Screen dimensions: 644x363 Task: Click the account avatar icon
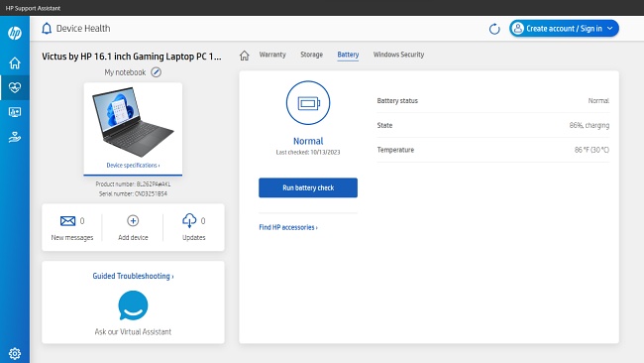(518, 29)
